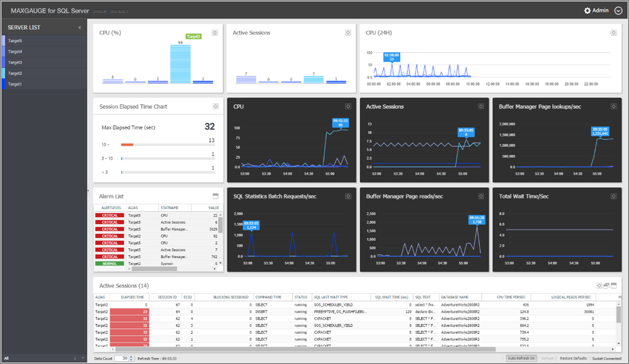
Task: Open settings of dark CPU trend chart
Action: pos(348,107)
